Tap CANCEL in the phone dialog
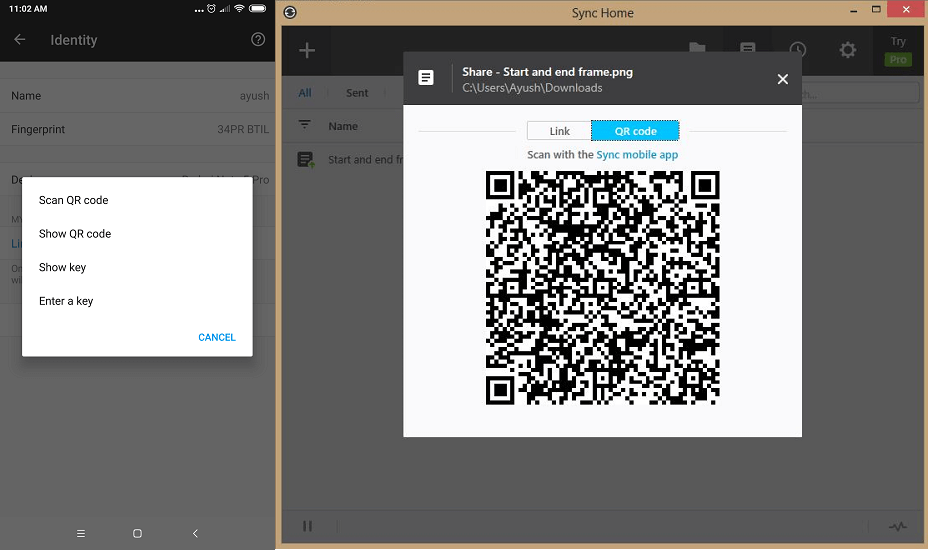The width and height of the screenshot is (929, 550). coord(217,337)
